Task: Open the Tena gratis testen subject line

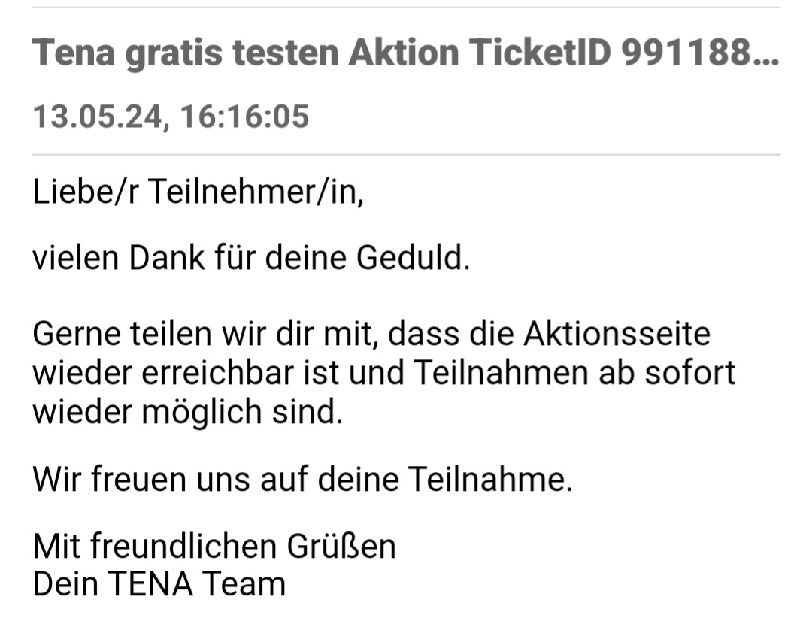Action: [x=406, y=53]
